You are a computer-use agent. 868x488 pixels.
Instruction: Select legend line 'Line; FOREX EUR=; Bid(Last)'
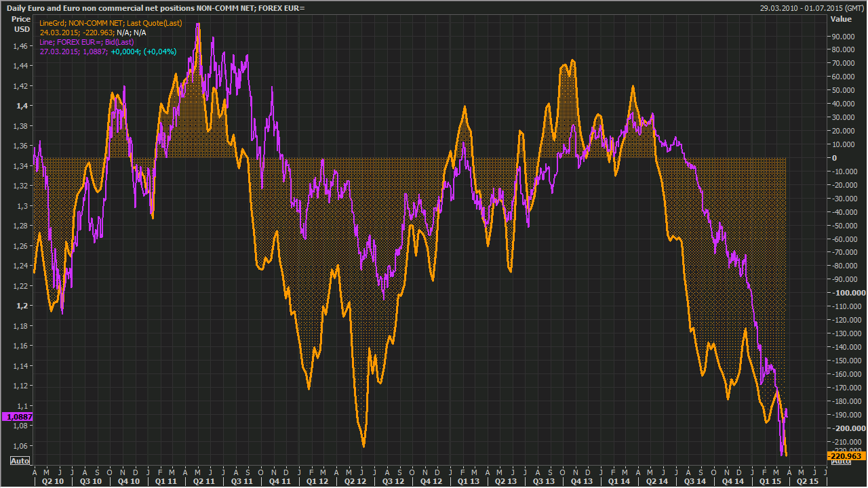[87, 42]
